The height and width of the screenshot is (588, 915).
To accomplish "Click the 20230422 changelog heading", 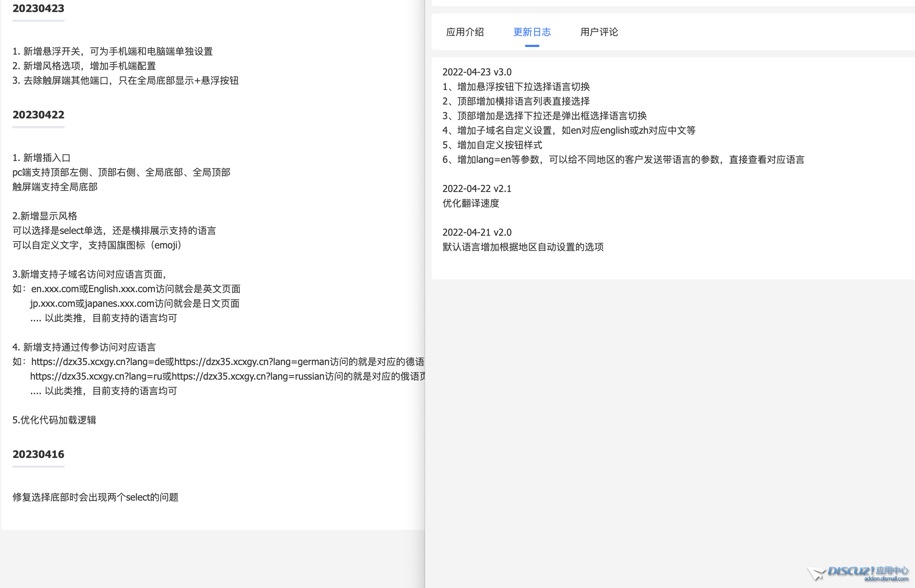I will [38, 114].
